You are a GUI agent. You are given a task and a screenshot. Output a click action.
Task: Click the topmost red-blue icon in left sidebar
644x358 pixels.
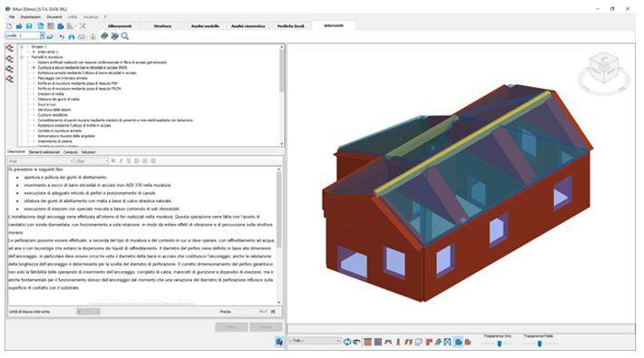click(9, 48)
